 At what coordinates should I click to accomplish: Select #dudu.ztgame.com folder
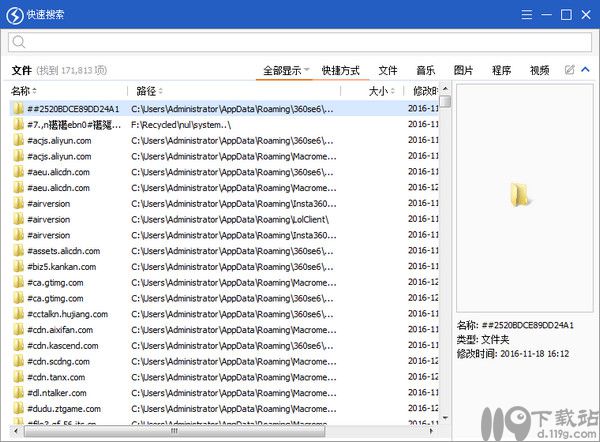pyautogui.click(x=64, y=409)
